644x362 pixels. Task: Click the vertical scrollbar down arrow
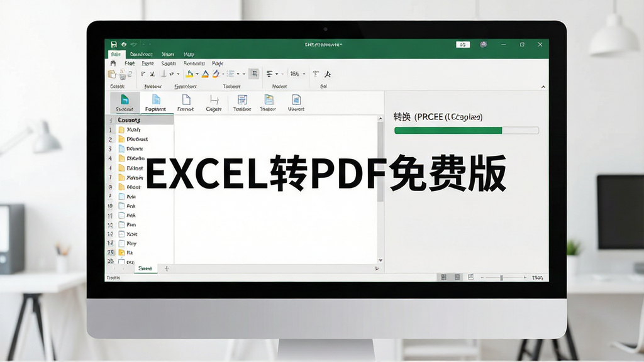coord(380,260)
